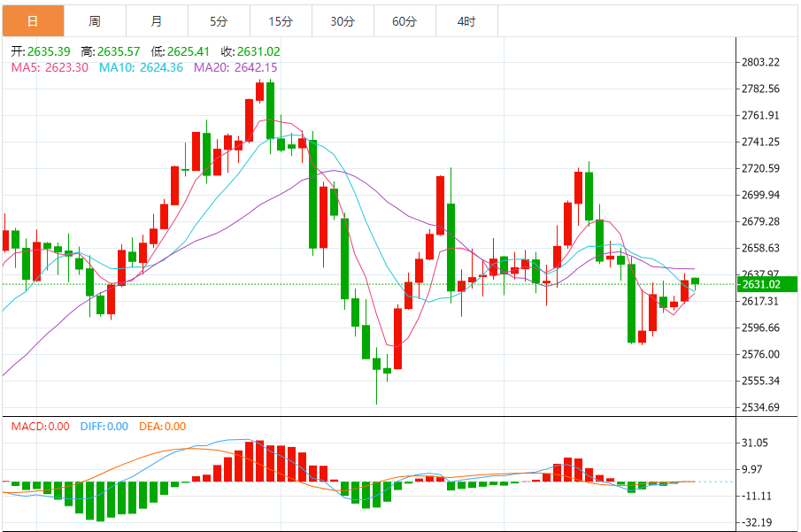Click the 2803.22 price axis label
Image resolution: width=801 pixels, height=532 pixels.
pos(760,62)
